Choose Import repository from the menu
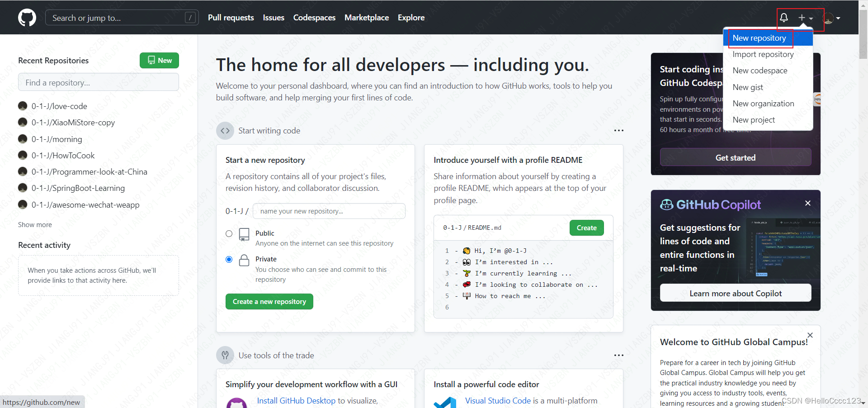 tap(768, 54)
